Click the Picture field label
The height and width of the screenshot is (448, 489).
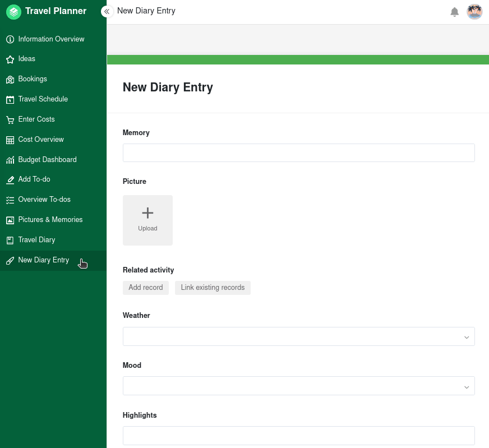tap(135, 182)
